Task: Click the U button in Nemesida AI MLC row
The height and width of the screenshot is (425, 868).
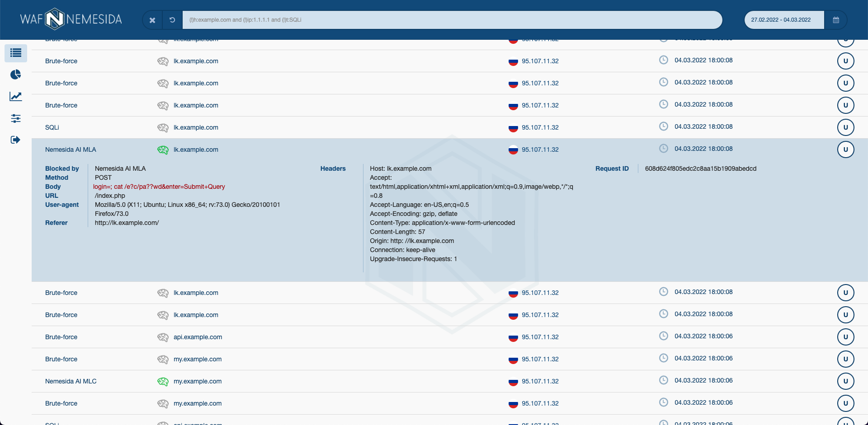Action: pos(846,381)
